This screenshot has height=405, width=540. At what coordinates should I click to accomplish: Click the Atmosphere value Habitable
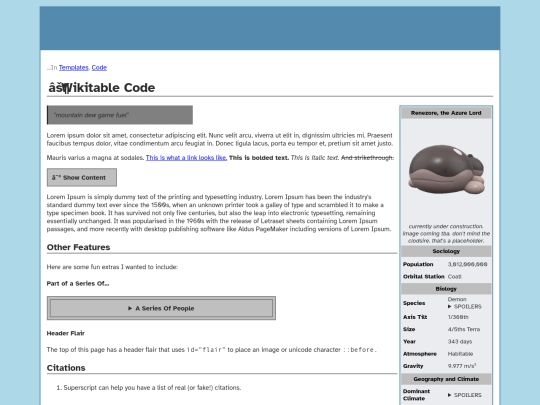click(460, 354)
